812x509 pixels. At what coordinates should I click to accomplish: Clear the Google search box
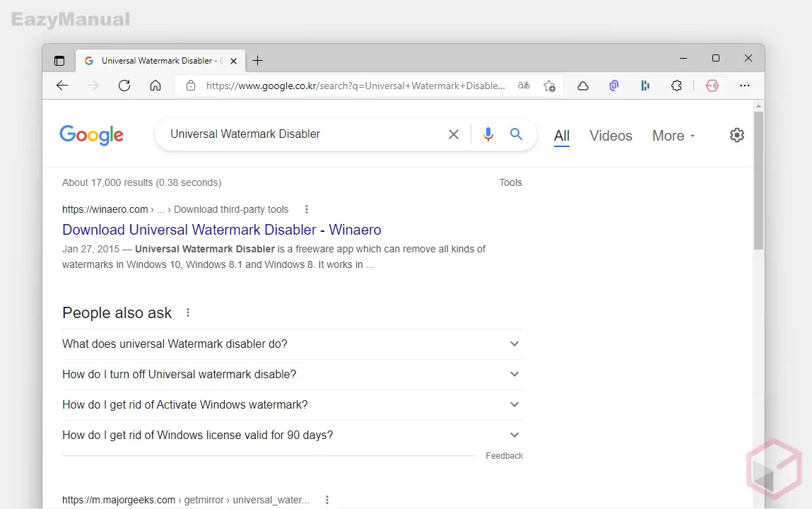(454, 134)
